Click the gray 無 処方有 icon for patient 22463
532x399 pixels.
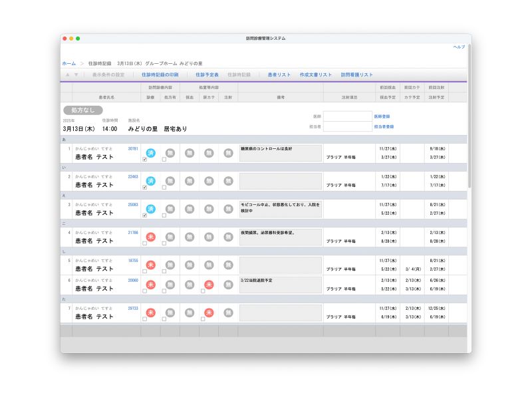(170, 181)
